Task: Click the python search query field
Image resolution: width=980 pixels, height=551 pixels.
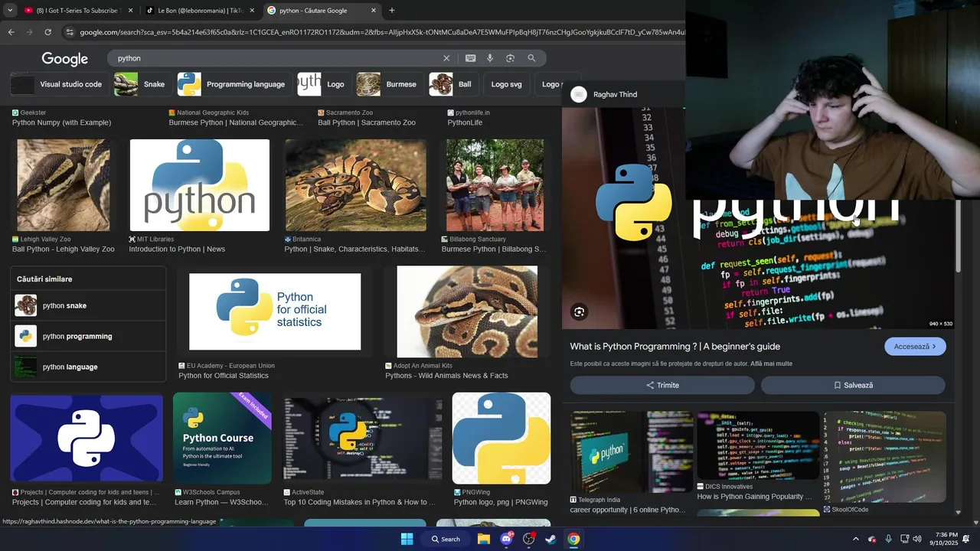Action: tap(276, 58)
